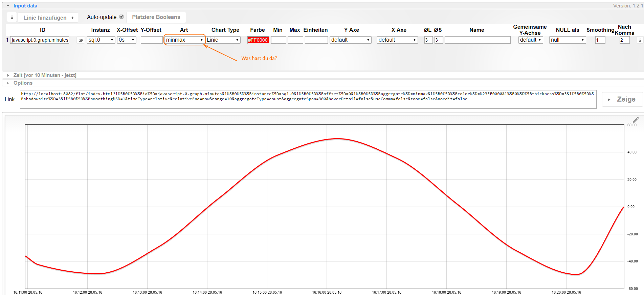Click the 16:11:00 28.05.16 axis label
Viewport: 644px width, 295px height.
(28, 292)
